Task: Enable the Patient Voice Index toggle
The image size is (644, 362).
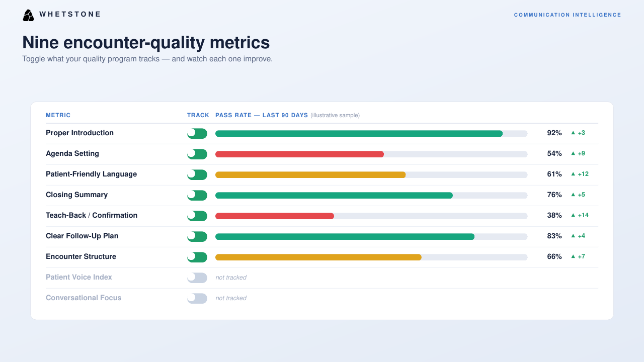Action: tap(197, 278)
